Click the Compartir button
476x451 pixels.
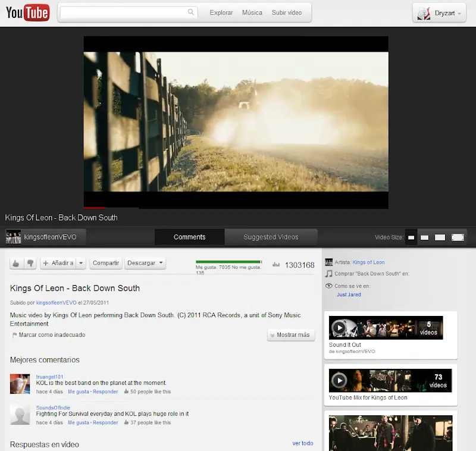[x=106, y=263]
